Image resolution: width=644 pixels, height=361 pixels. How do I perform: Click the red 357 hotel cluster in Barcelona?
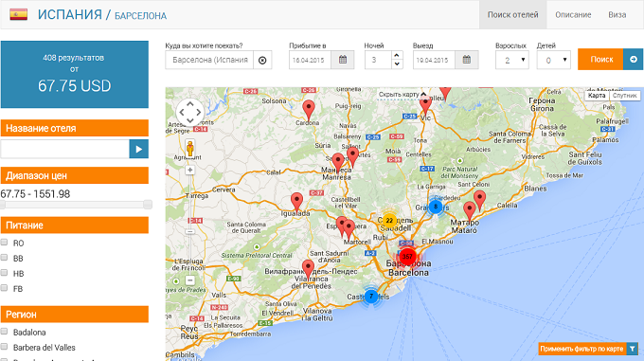pyautogui.click(x=407, y=257)
